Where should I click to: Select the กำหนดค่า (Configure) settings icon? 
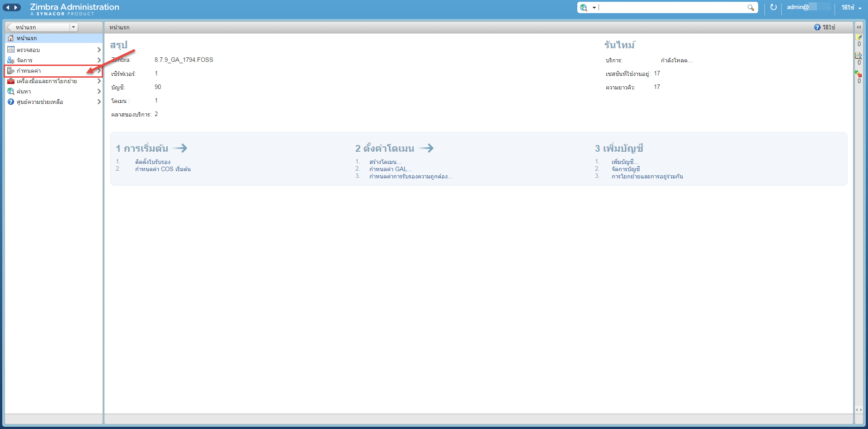[11, 70]
